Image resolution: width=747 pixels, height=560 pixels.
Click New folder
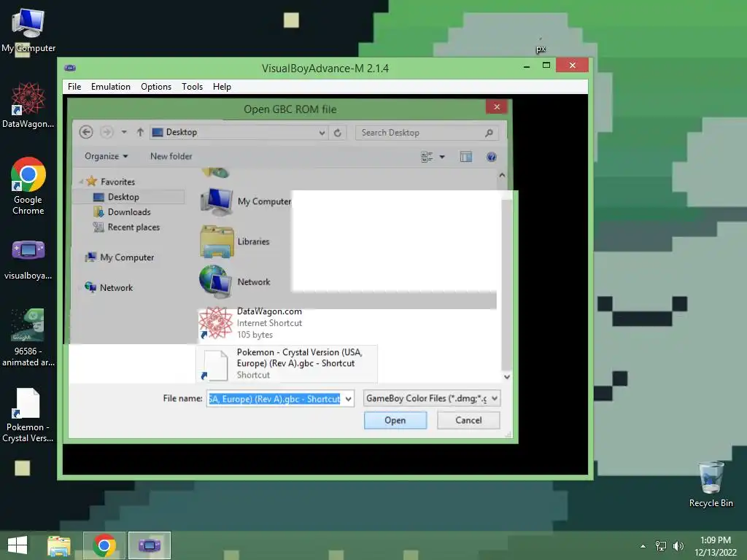171,156
